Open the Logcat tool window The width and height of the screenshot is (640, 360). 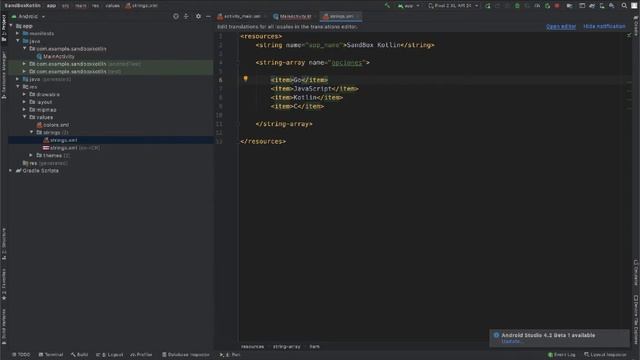tap(109, 355)
